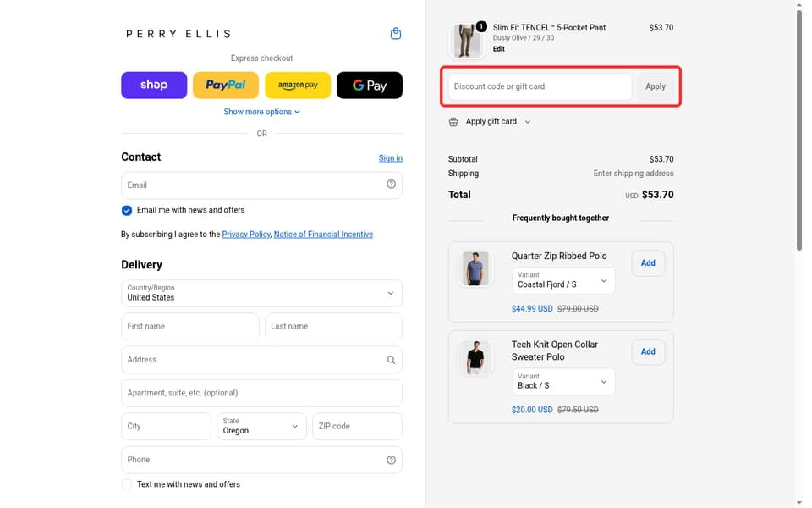Uncheck Email me with news and offers

pos(127,211)
